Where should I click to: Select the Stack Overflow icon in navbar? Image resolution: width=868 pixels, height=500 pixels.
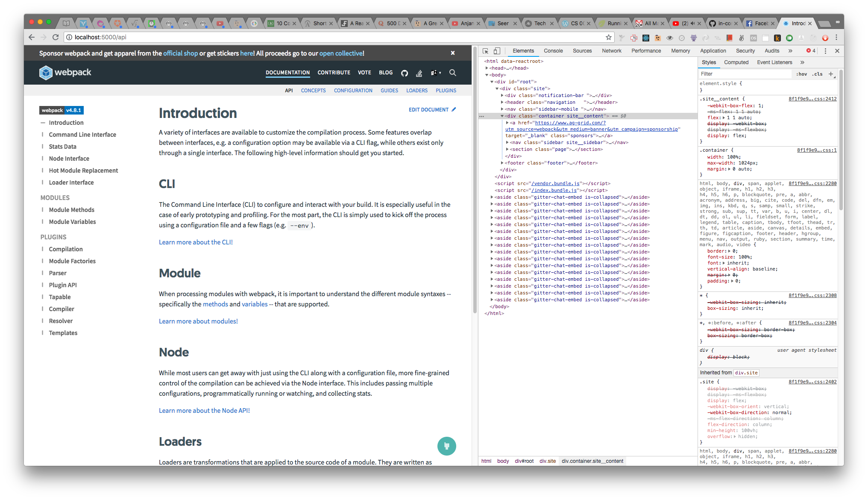(419, 73)
